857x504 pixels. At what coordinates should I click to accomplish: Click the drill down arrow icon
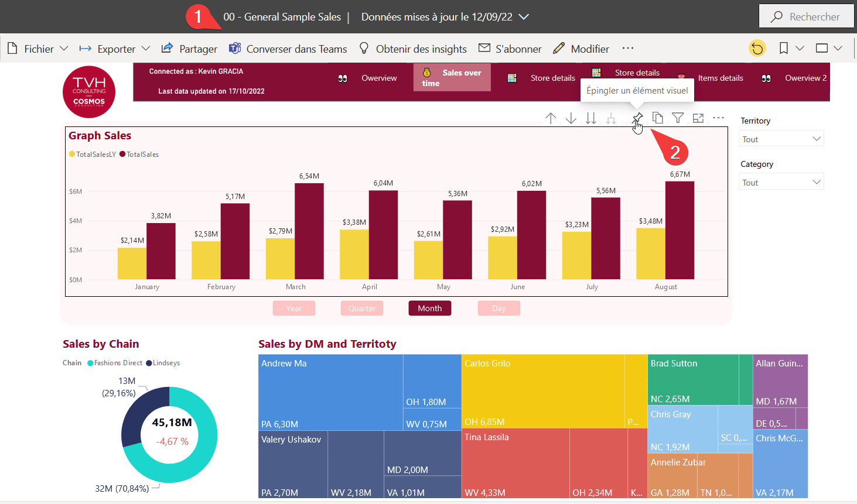pos(571,118)
